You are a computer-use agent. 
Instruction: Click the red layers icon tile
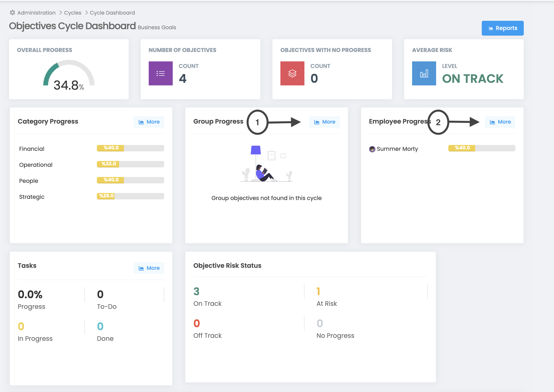pyautogui.click(x=292, y=73)
